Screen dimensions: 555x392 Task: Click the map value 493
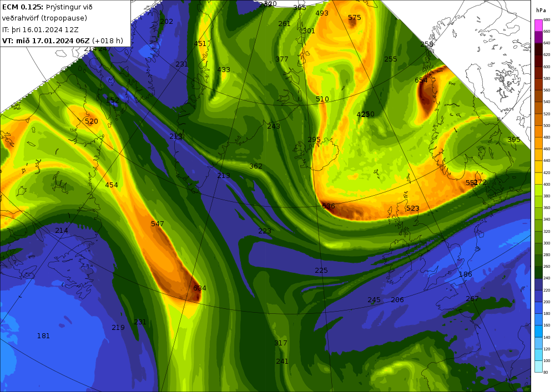pyautogui.click(x=322, y=13)
